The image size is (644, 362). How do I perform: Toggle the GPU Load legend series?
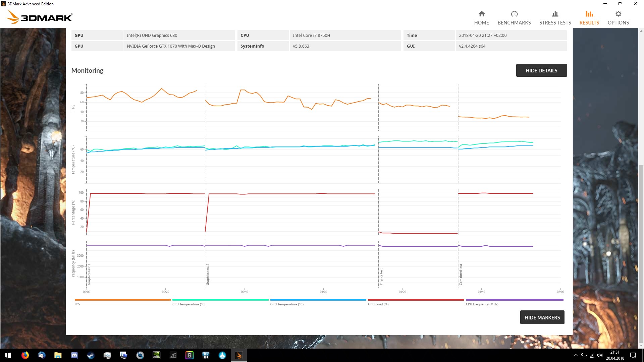416,302
